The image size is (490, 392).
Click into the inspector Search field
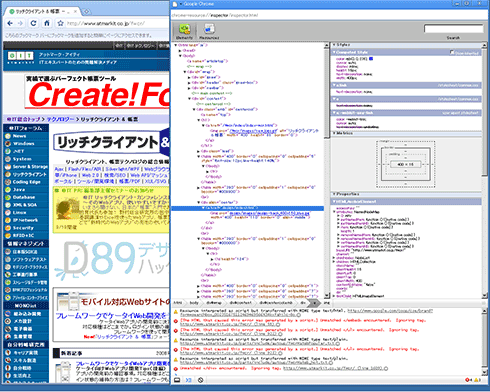pyautogui.click(x=453, y=29)
